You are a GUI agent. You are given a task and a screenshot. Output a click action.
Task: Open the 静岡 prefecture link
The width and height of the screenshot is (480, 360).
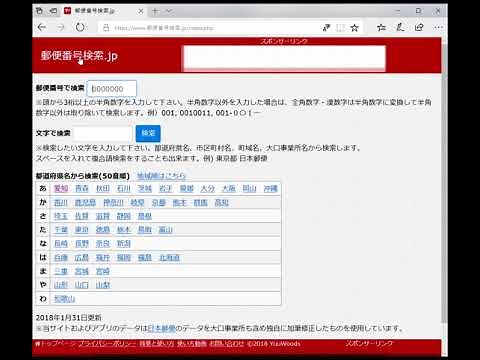124,216
